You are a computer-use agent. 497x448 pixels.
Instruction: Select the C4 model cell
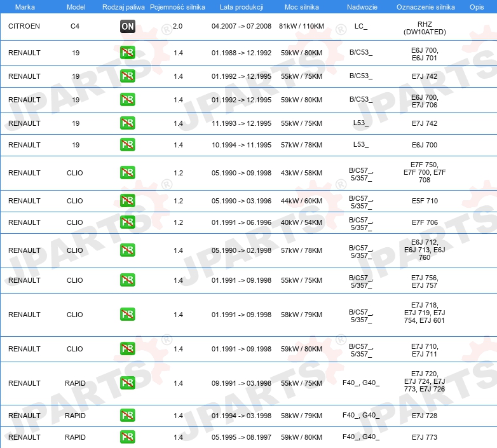coord(75,26)
